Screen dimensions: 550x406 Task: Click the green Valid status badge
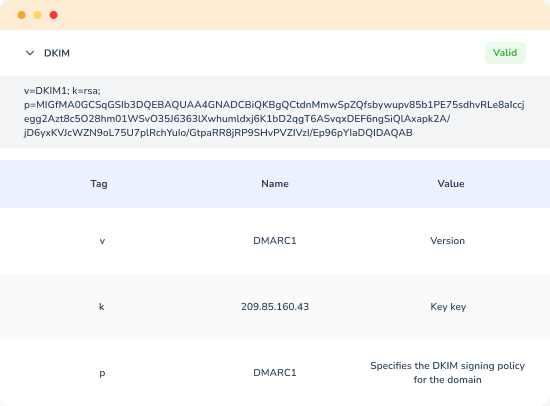tap(505, 53)
